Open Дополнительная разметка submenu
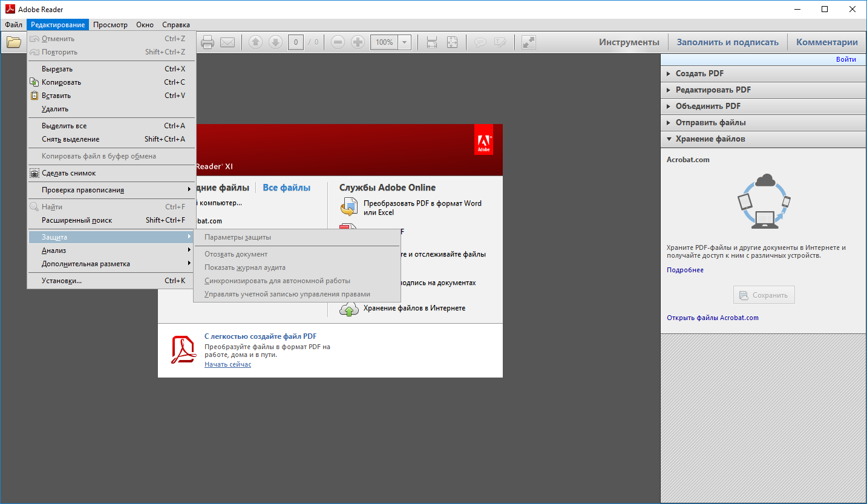 pos(111,264)
